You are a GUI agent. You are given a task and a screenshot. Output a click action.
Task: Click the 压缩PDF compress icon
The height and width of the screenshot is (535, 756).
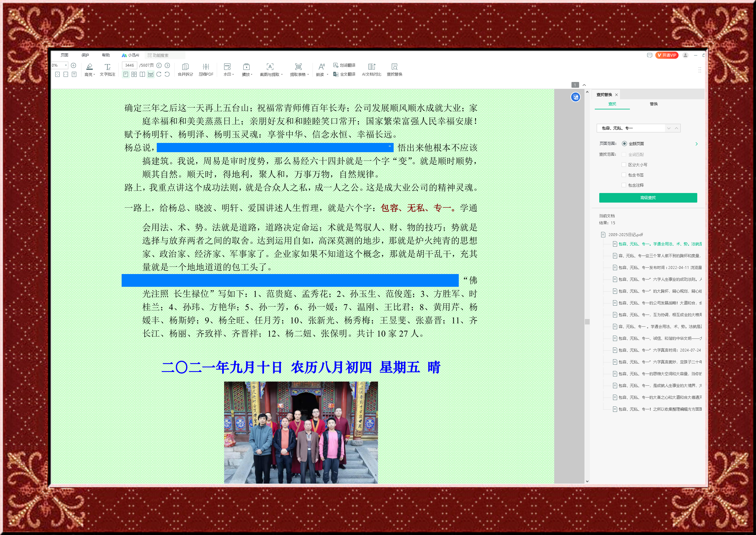pyautogui.click(x=206, y=67)
